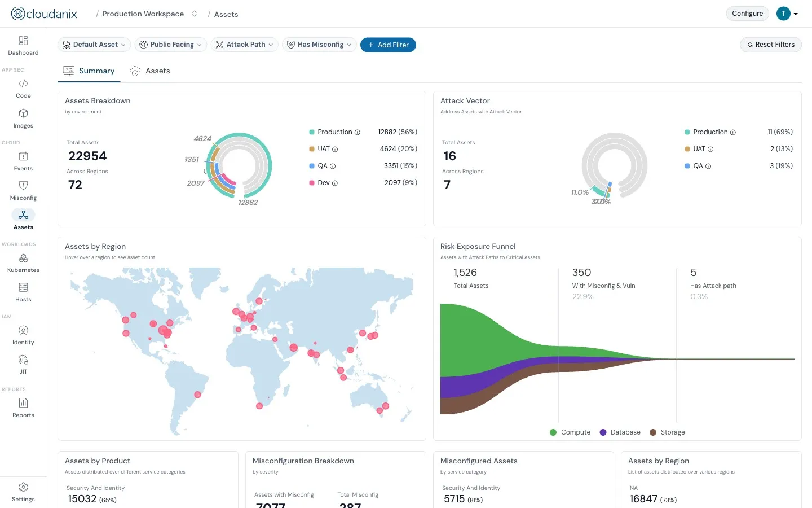Expand the Public Facing filter dropdown
Viewport: 812px width, 508px height.
point(171,45)
